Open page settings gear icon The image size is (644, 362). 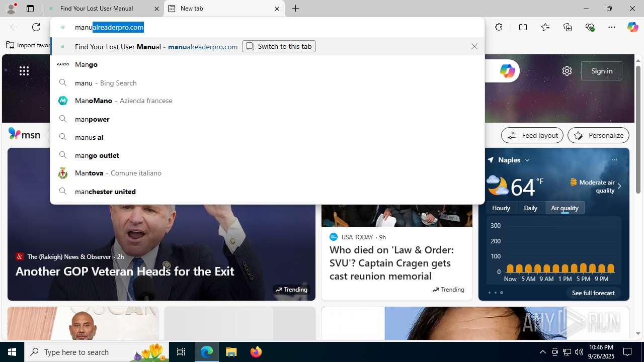[567, 71]
